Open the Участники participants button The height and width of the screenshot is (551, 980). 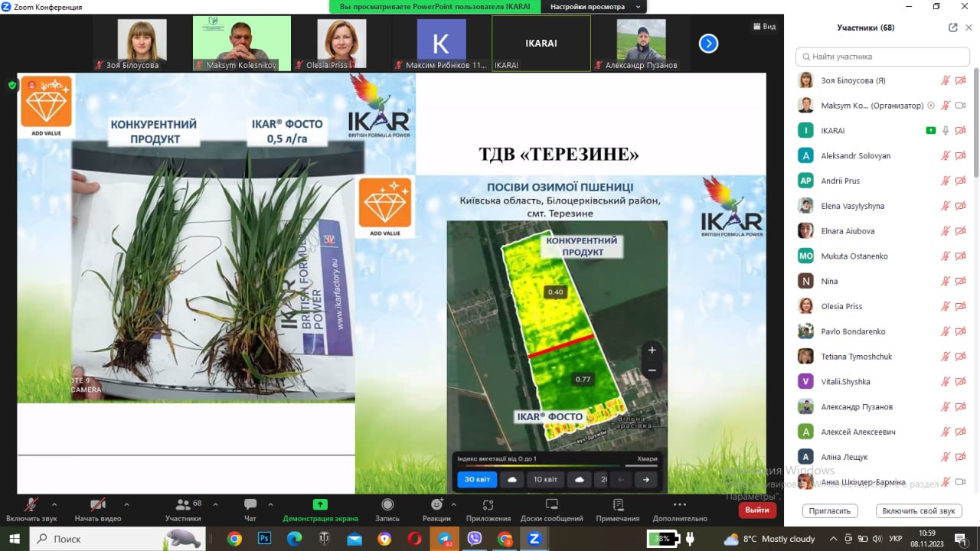[x=183, y=510]
